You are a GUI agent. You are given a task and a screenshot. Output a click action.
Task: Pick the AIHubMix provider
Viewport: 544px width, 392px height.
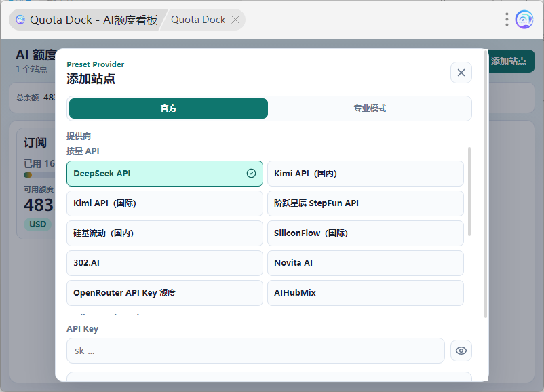pyautogui.click(x=366, y=293)
